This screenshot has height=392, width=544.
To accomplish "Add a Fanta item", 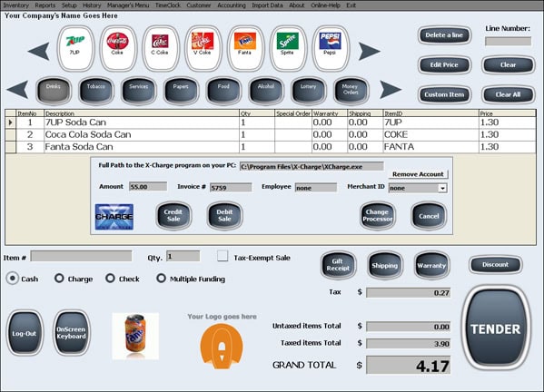I will coord(245,48).
